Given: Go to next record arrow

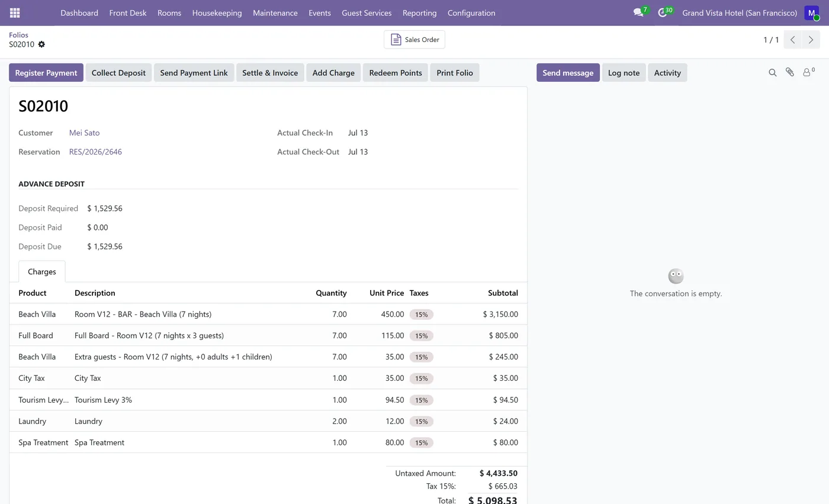Looking at the screenshot, I should pos(811,40).
